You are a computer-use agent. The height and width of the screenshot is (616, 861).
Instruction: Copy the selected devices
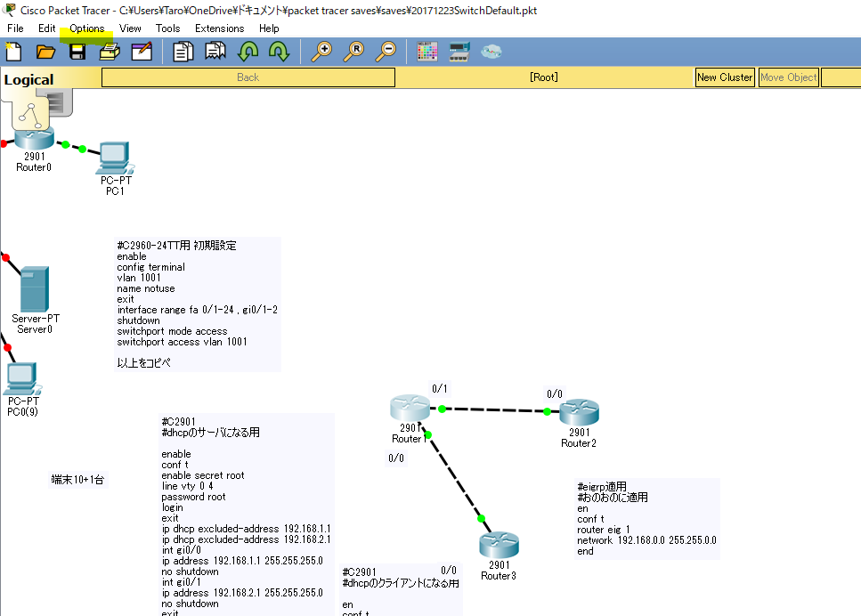[183, 51]
